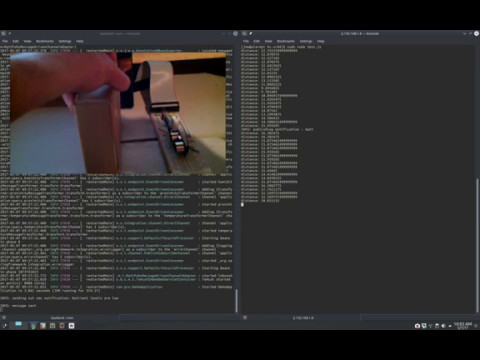
Task: Open Help menu in right Konsole window
Action: click(321, 41)
